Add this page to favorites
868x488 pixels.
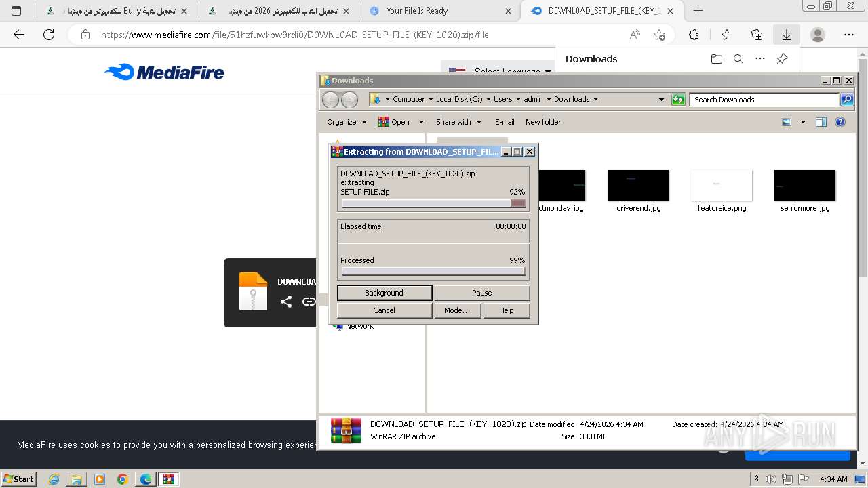coord(659,35)
